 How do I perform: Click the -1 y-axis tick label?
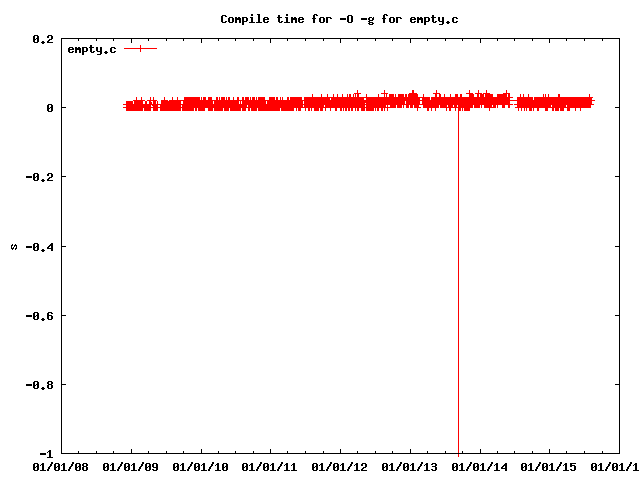46,453
